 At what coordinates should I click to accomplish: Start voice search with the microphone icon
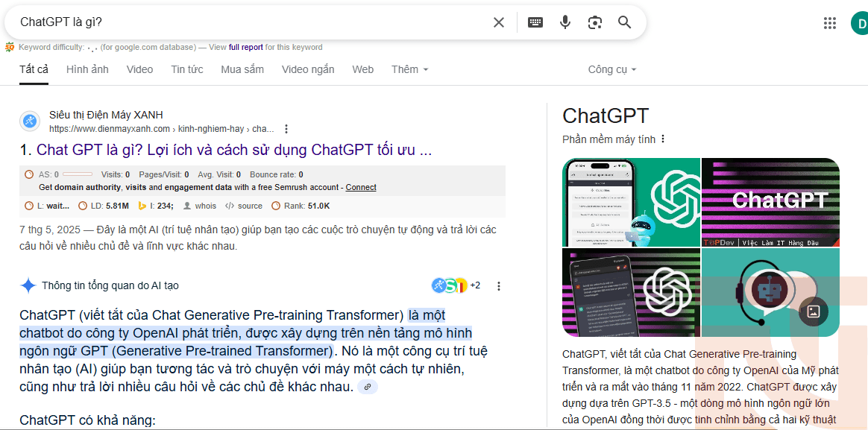[x=565, y=22]
